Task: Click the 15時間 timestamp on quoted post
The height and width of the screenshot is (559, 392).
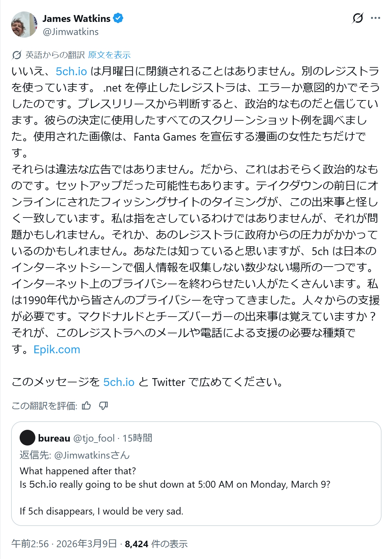Action: click(137, 438)
